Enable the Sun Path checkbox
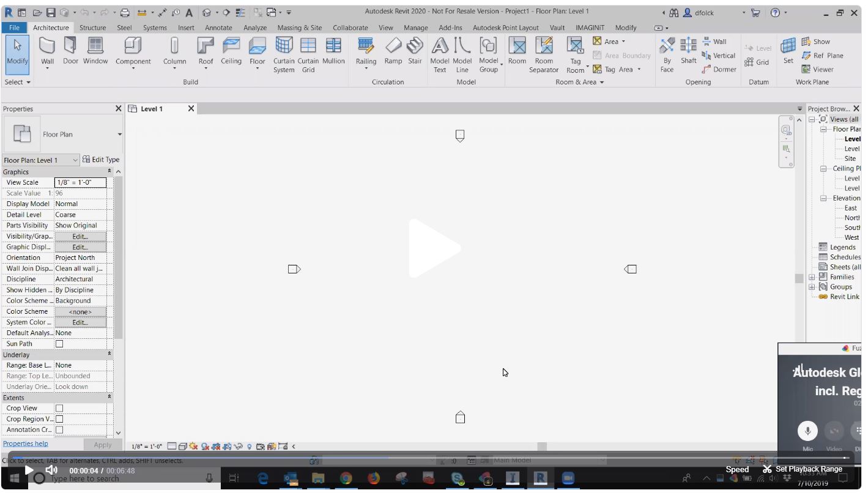The width and height of the screenshot is (868, 493). pyautogui.click(x=59, y=343)
